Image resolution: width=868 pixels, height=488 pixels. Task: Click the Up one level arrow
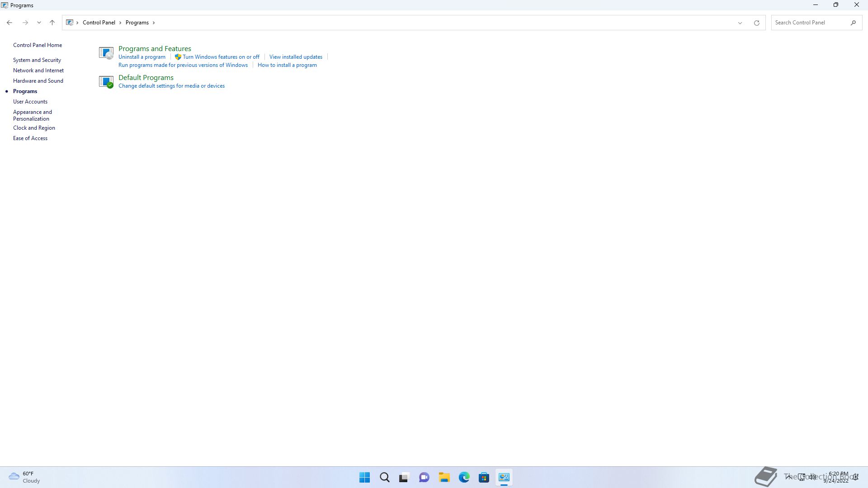[52, 23]
